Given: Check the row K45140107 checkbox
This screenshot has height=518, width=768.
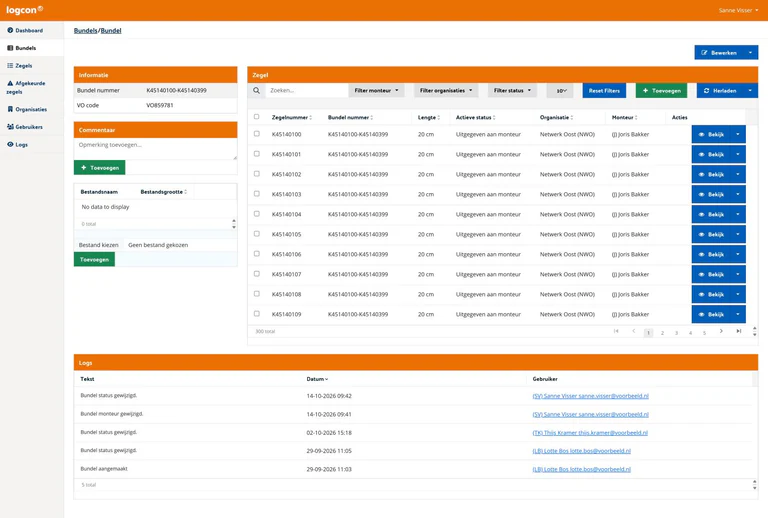Looking at the screenshot, I should point(257,274).
